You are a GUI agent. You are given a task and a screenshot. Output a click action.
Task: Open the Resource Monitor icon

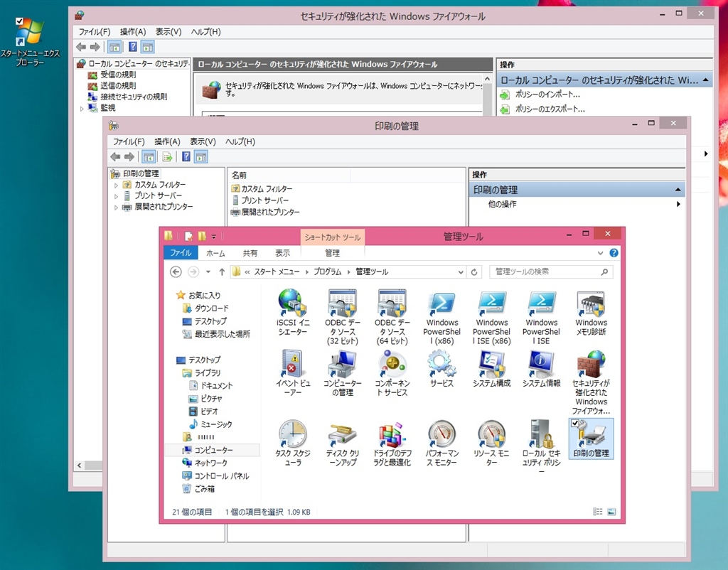pos(491,434)
